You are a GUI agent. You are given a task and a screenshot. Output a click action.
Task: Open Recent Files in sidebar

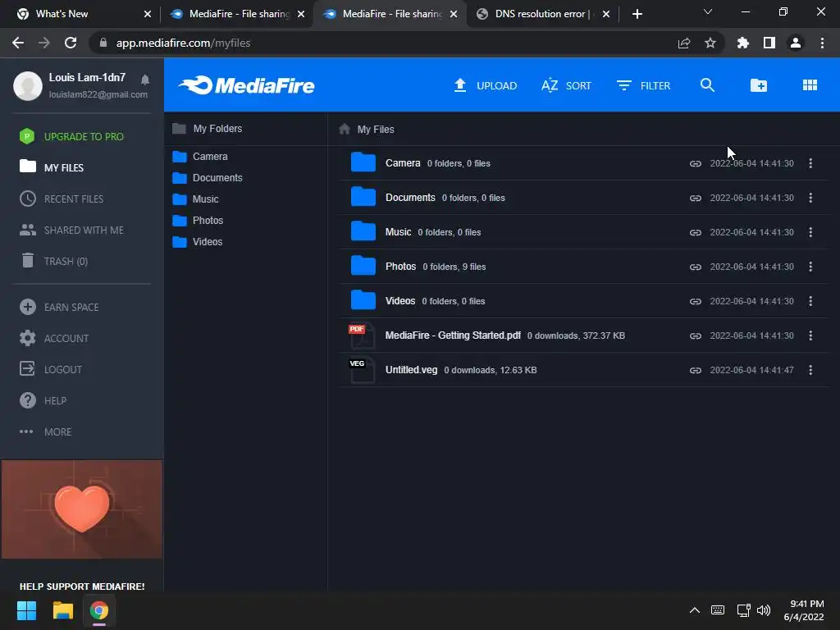(x=62, y=199)
